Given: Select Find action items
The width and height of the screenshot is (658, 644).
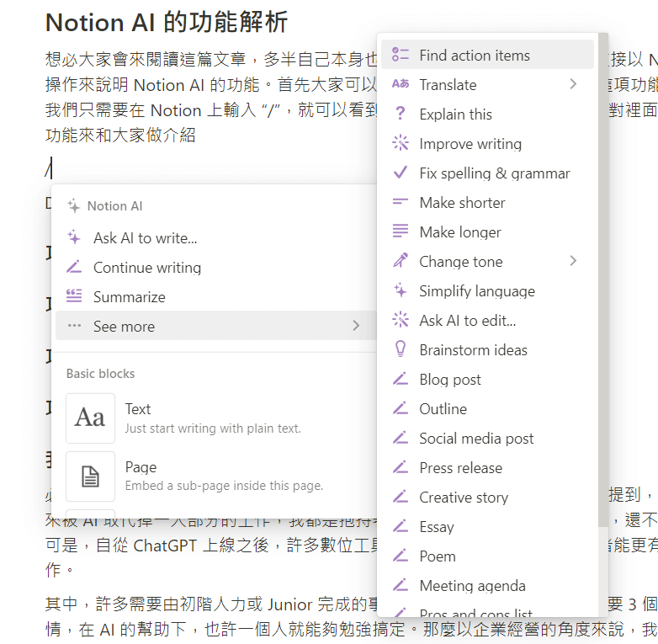Looking at the screenshot, I should click(x=488, y=55).
